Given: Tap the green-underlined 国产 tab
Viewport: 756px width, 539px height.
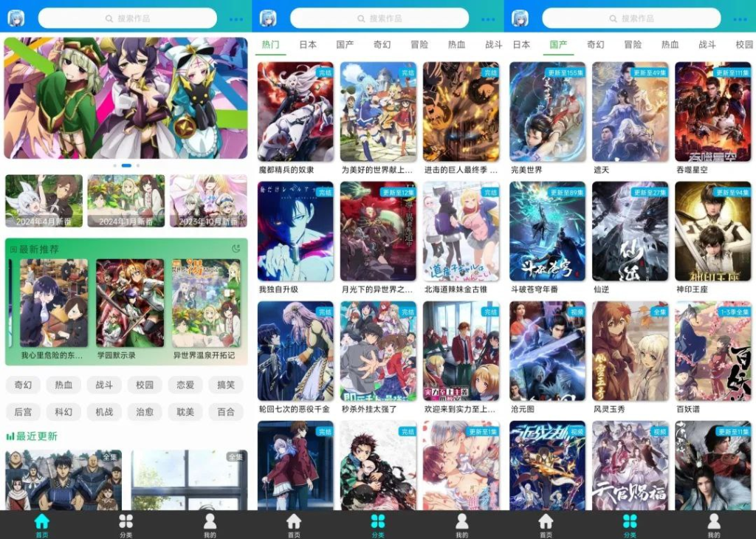Looking at the screenshot, I should [558, 45].
